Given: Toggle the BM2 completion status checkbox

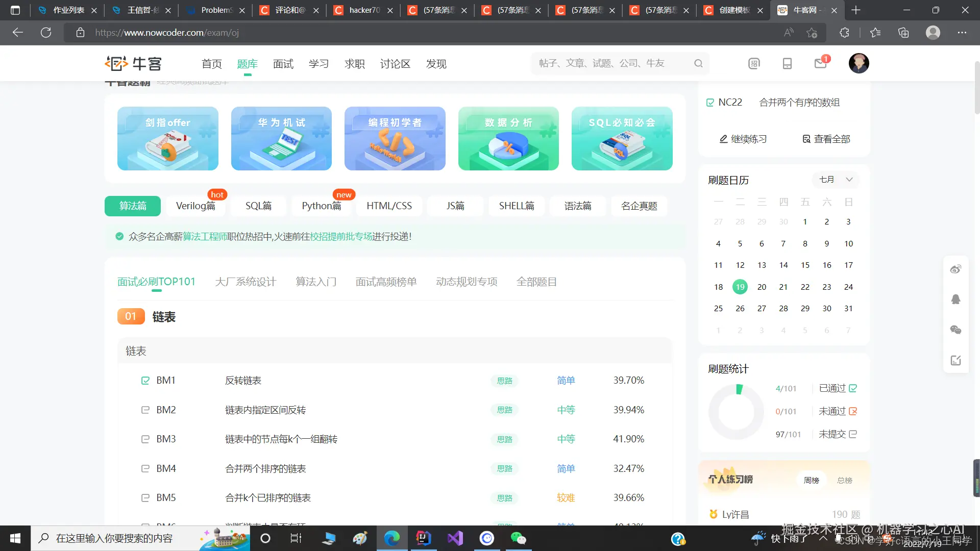Looking at the screenshot, I should [145, 410].
